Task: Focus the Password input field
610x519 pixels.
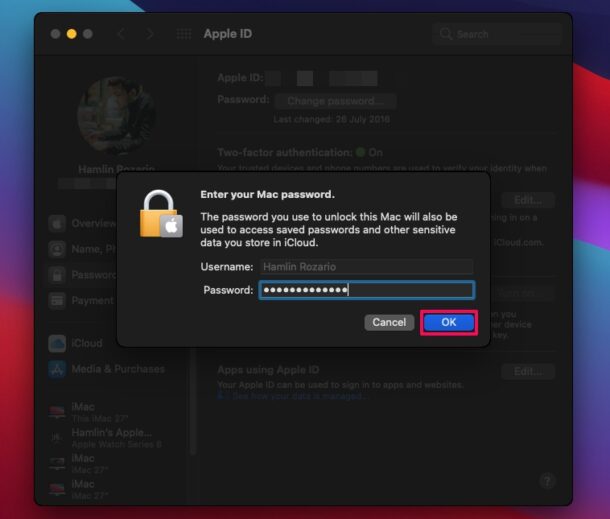Action: click(367, 290)
